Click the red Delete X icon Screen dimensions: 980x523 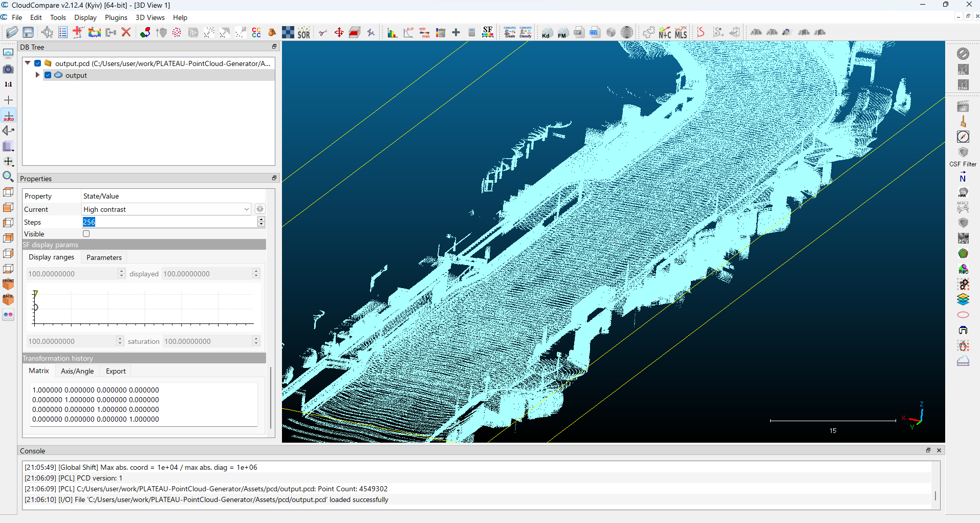coord(126,33)
